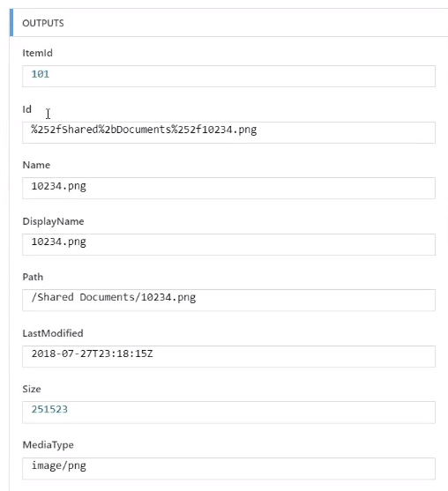
Task: Click the 2018-07-27T23:18:15Z text
Action: 92,353
